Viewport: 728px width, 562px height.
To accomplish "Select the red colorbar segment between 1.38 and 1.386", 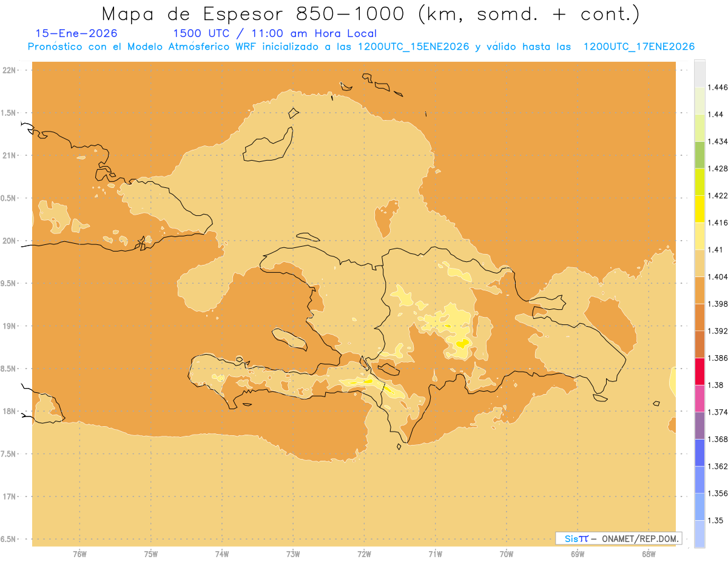I will (699, 372).
